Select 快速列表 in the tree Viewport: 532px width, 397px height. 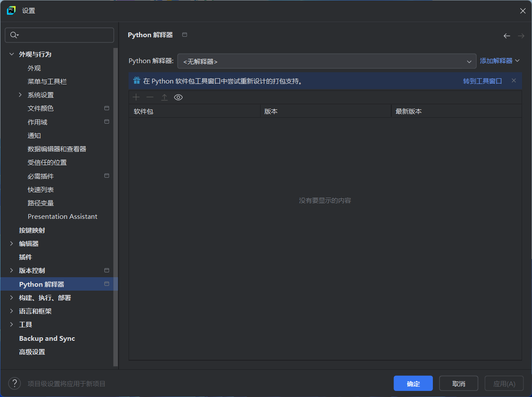[x=41, y=189]
